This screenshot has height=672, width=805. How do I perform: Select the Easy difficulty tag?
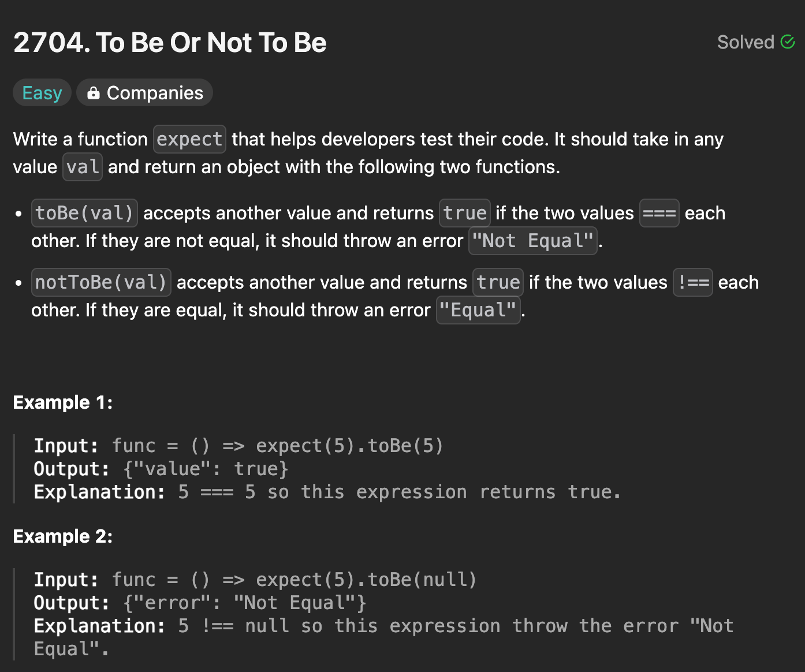(x=42, y=92)
